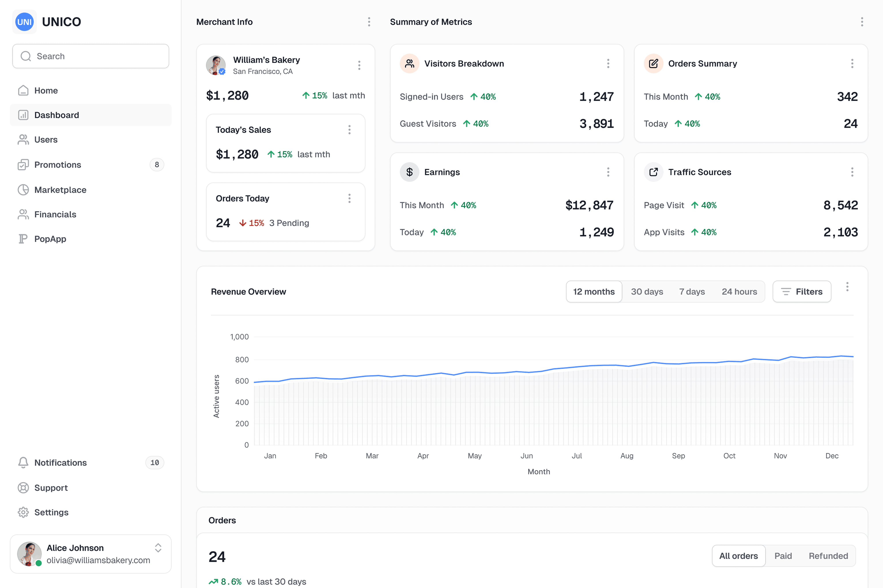Screen dimensions: 883x588
Task: Click the Earnings dollar sign icon
Action: pos(409,172)
